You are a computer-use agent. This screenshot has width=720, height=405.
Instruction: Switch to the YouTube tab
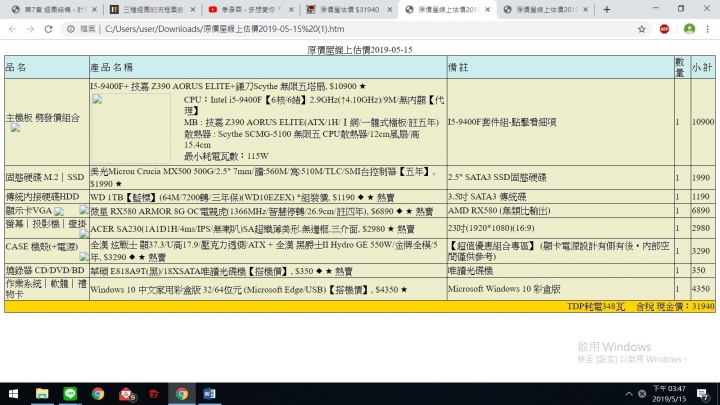point(250,10)
